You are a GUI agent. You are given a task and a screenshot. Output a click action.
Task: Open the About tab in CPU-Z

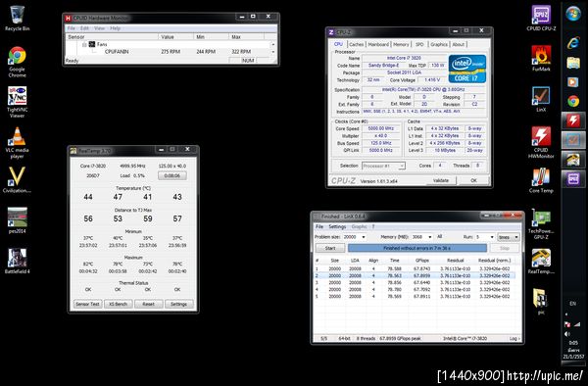459,44
